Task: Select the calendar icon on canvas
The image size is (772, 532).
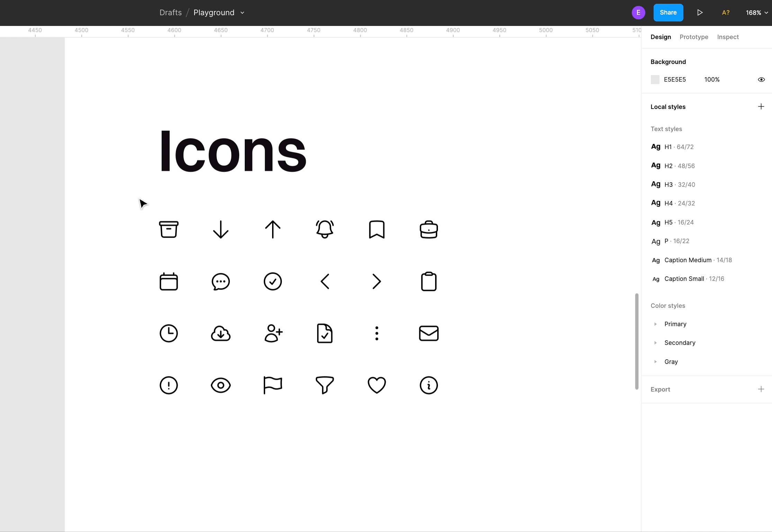Action: 169,281
